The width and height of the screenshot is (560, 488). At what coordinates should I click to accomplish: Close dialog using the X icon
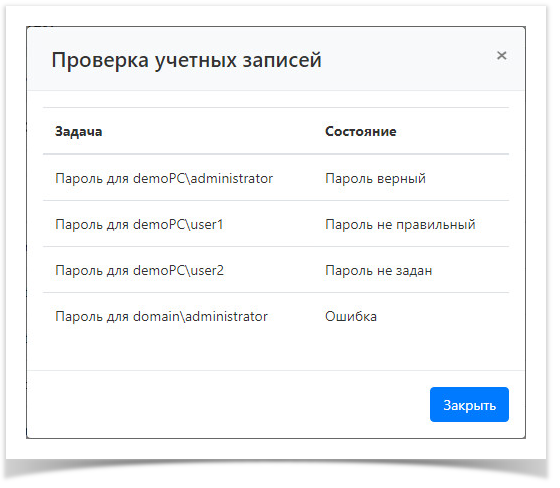pyautogui.click(x=501, y=56)
